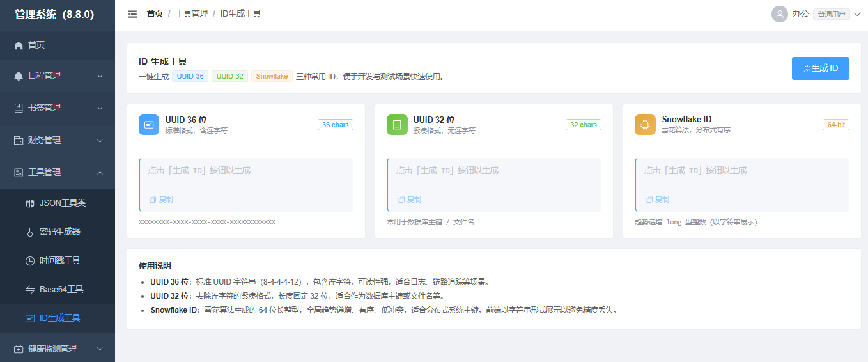Open Base64工具 menu item
The image size is (868, 362).
pos(58,289)
